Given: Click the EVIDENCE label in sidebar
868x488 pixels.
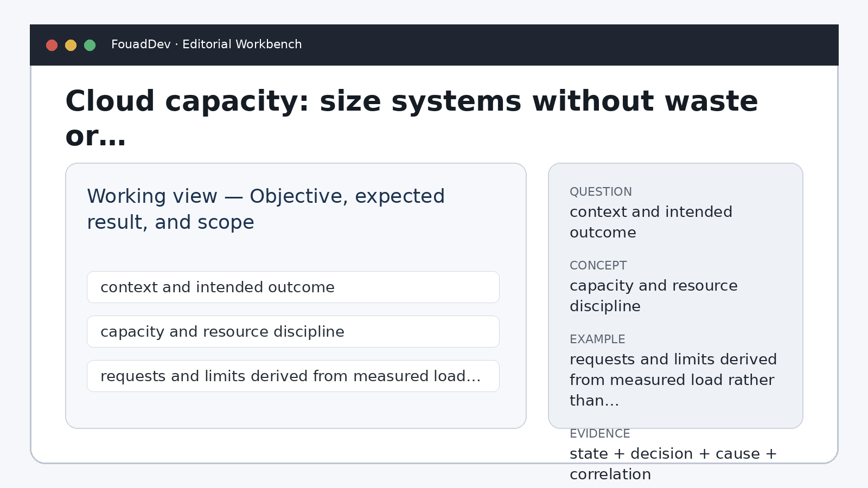Looking at the screenshot, I should pos(599,434).
